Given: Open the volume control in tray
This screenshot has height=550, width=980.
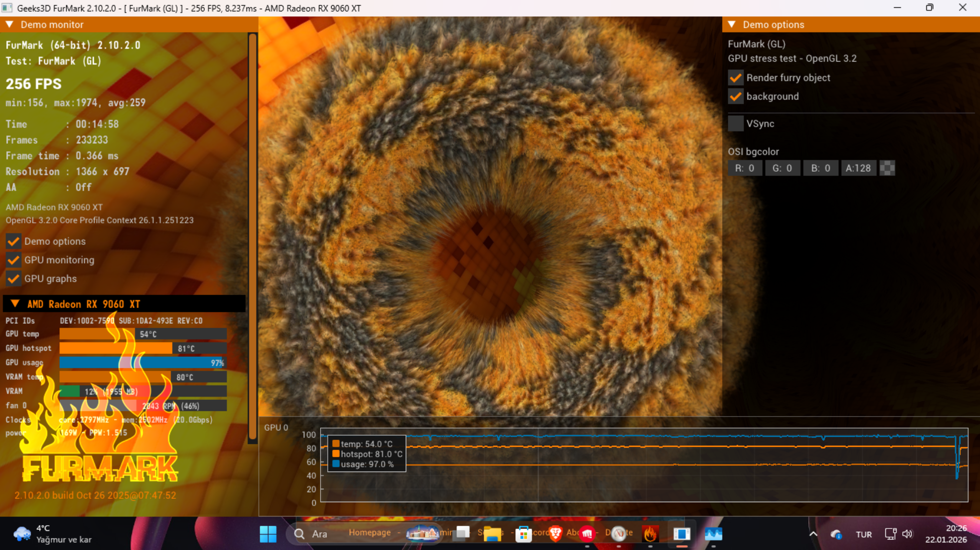Looking at the screenshot, I should 907,534.
